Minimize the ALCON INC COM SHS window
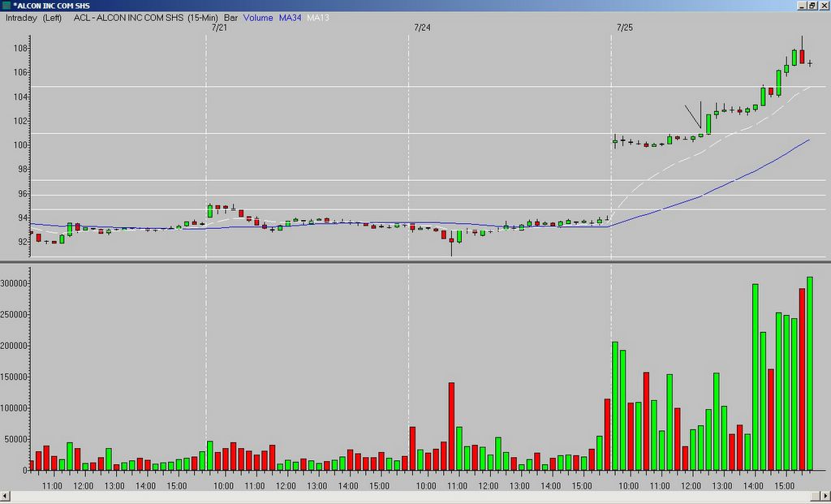Screen dimensions: 831x504 click(x=802, y=6)
